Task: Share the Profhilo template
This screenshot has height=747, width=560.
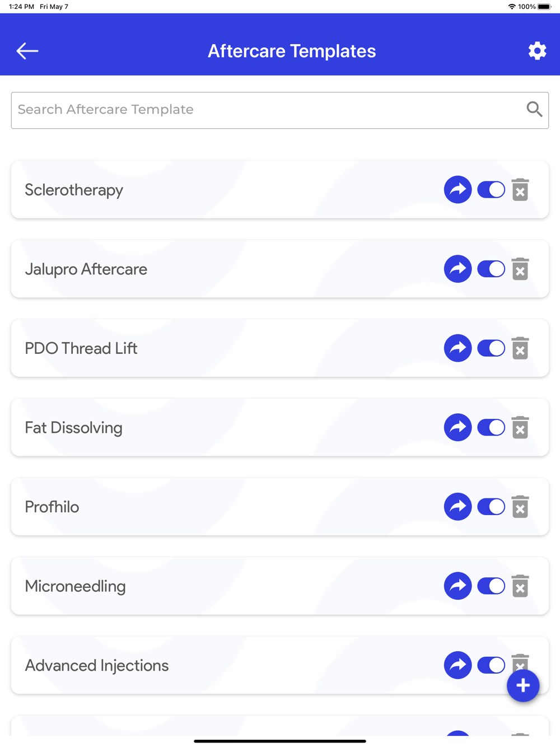Action: click(x=458, y=507)
